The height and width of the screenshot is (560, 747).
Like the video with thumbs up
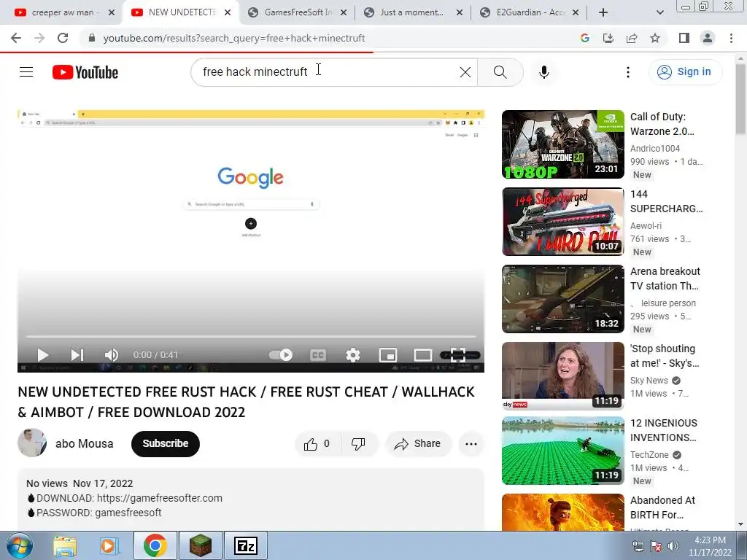click(x=317, y=444)
